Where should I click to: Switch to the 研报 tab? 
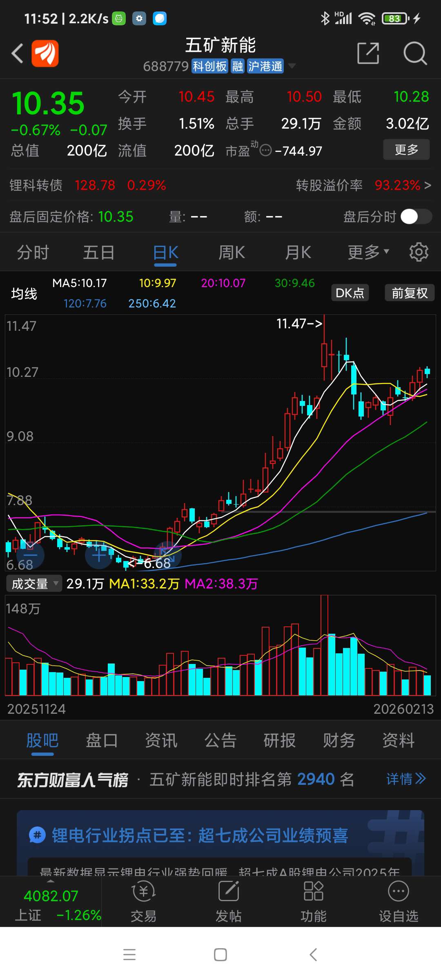coord(280,740)
